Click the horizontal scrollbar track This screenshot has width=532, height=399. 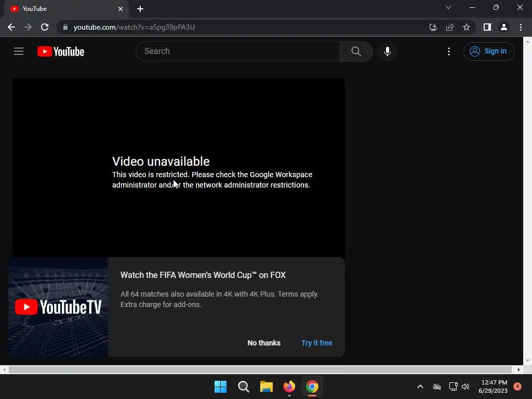pos(260,369)
